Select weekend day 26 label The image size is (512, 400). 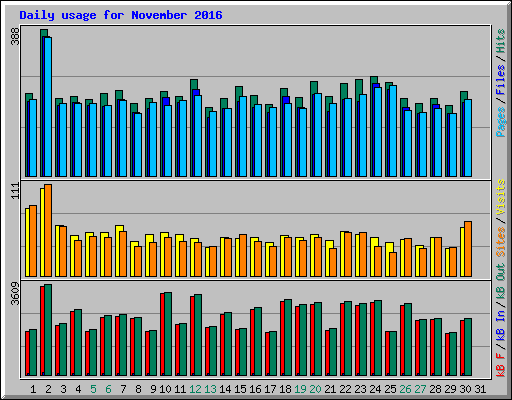click(405, 389)
